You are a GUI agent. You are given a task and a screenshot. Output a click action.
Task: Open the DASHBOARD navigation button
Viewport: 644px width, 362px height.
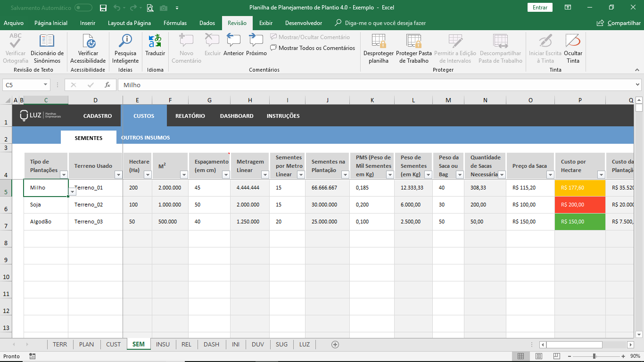coord(237,116)
